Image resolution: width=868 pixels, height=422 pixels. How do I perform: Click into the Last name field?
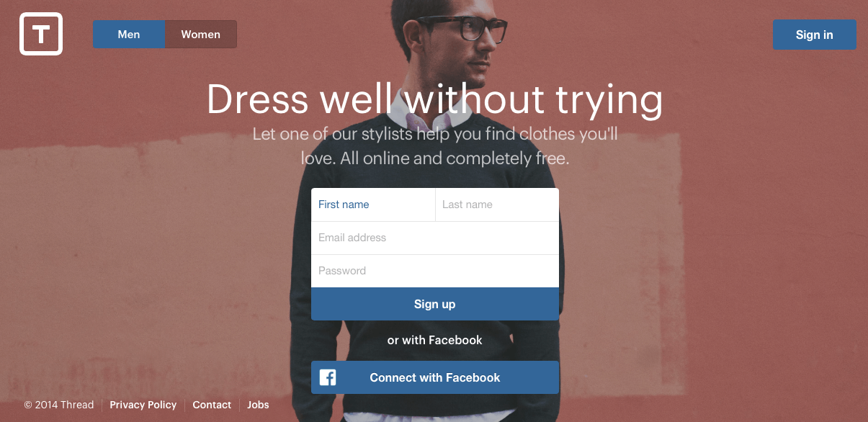(x=497, y=205)
